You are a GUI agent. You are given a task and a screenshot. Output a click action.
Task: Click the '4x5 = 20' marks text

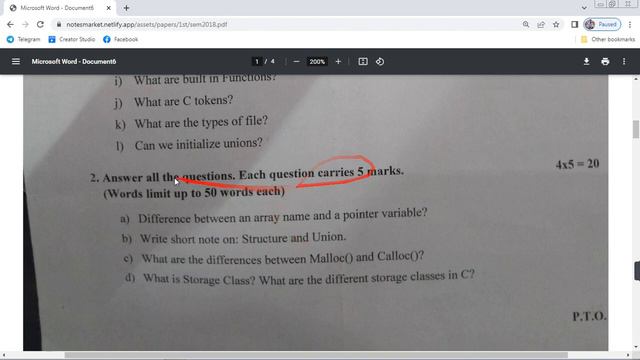[577, 164]
